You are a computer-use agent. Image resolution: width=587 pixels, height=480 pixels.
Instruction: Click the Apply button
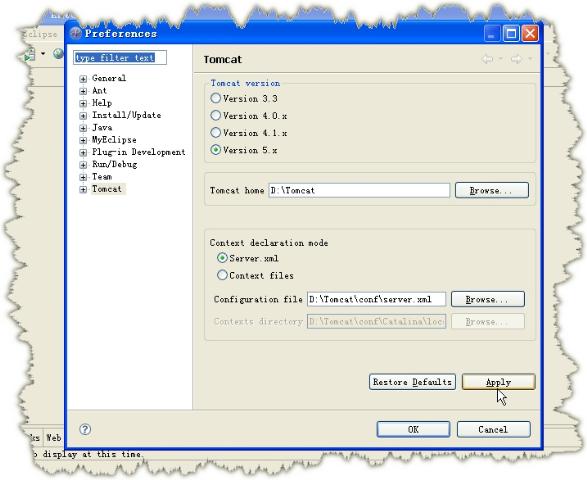pos(499,382)
